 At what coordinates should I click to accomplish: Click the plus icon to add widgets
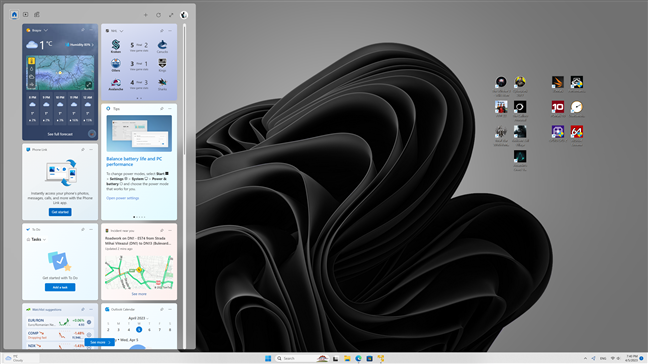point(145,15)
